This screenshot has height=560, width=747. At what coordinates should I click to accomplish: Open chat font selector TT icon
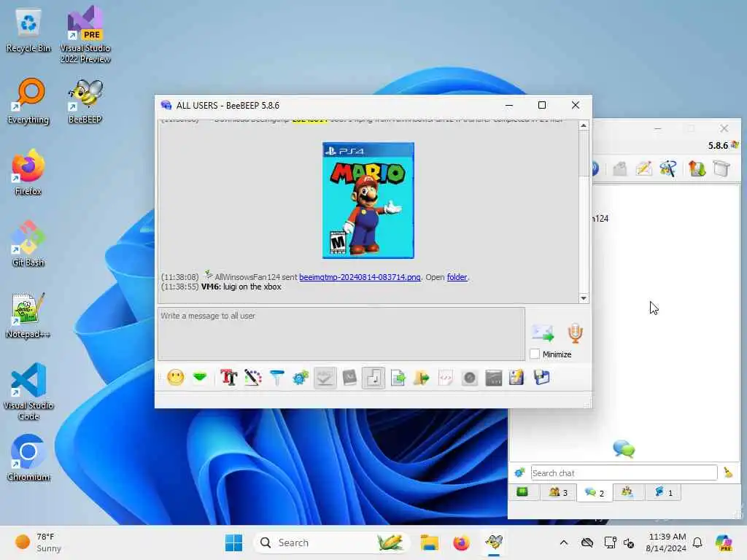[x=228, y=378]
